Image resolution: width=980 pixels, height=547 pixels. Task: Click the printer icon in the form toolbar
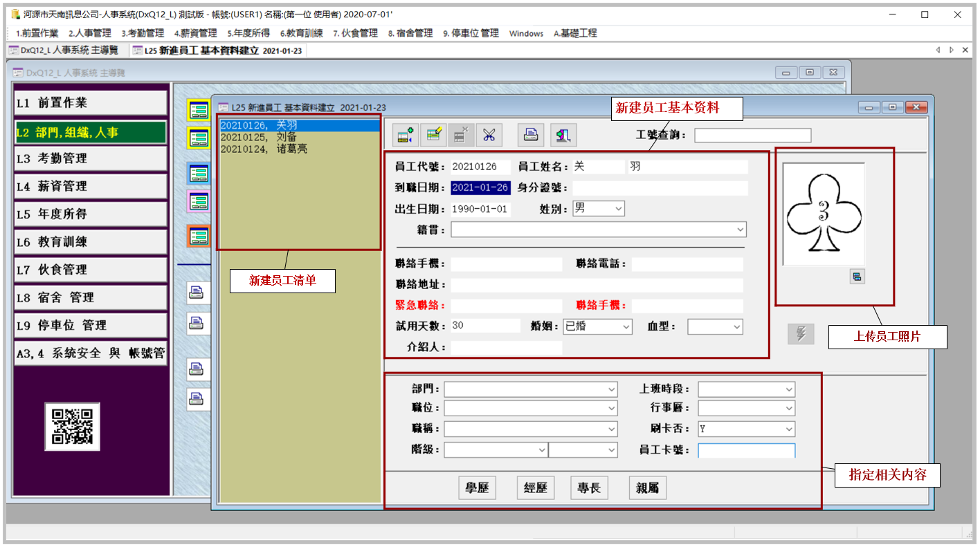pos(531,135)
